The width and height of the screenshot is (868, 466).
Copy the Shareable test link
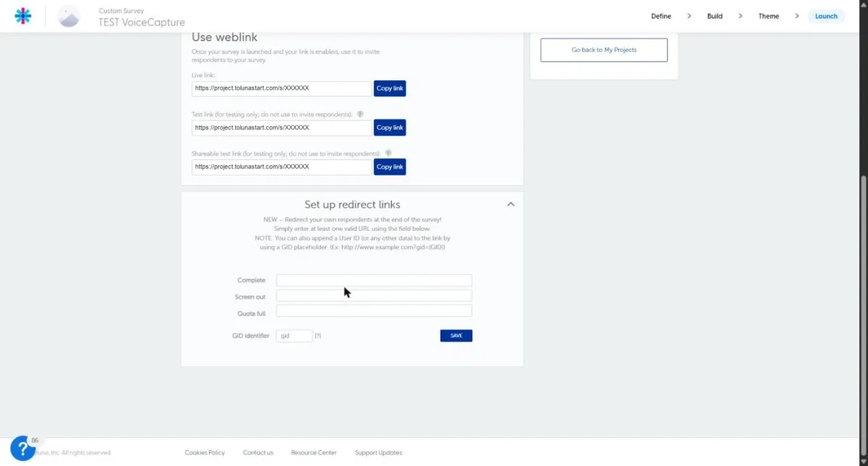pyautogui.click(x=390, y=166)
